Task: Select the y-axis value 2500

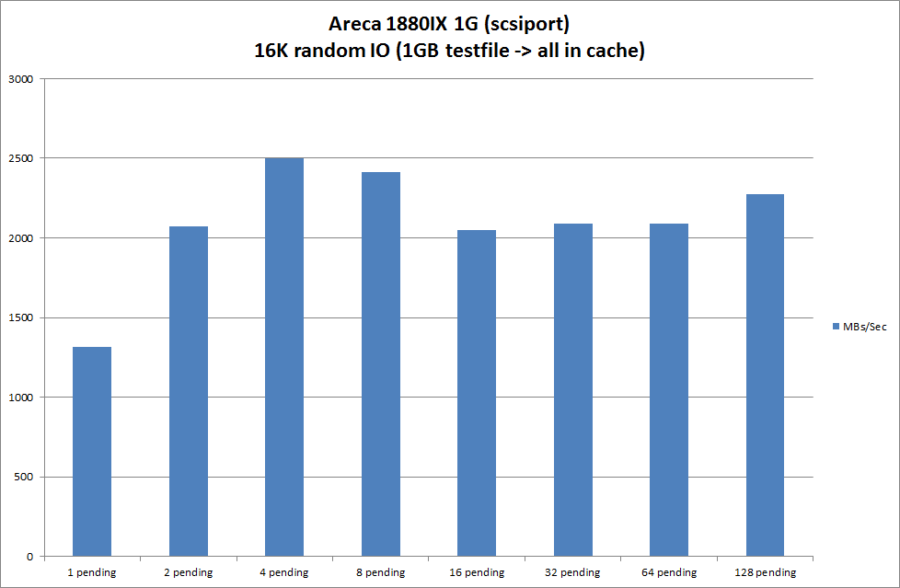Action: point(20,158)
